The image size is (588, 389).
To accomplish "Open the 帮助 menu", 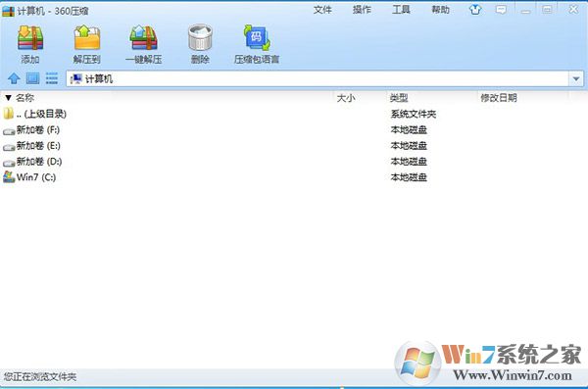I will click(440, 10).
